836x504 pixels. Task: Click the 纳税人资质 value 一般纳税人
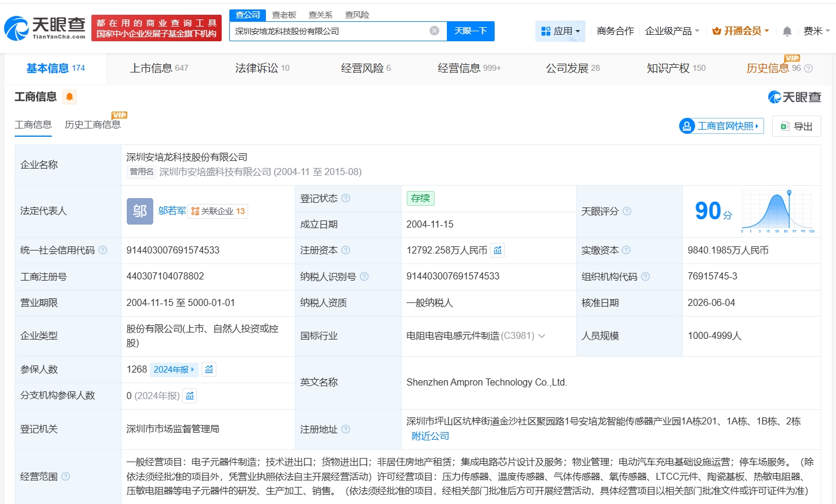pyautogui.click(x=430, y=303)
